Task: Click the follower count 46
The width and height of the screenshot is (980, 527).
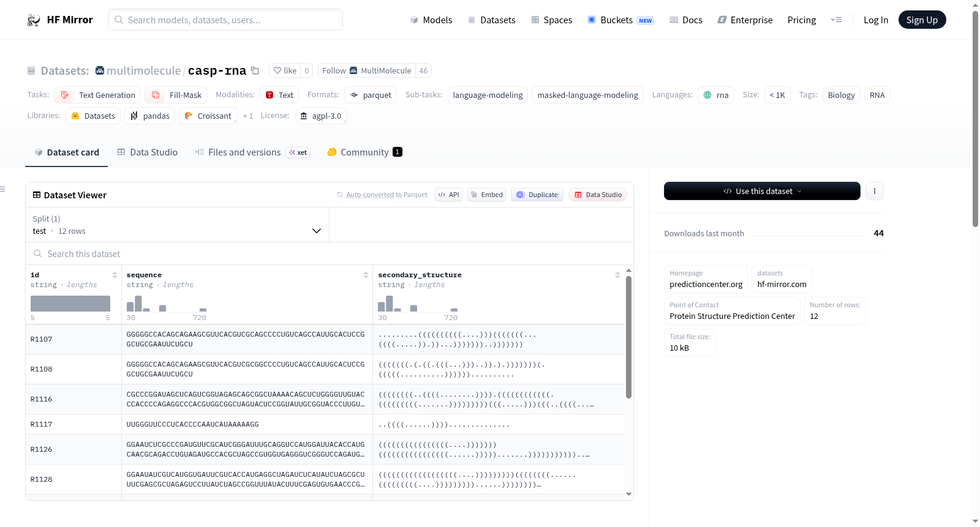Action: tap(423, 71)
